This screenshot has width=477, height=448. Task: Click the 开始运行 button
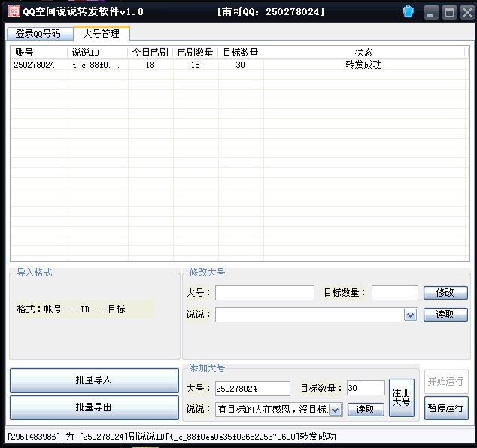pyautogui.click(x=446, y=381)
